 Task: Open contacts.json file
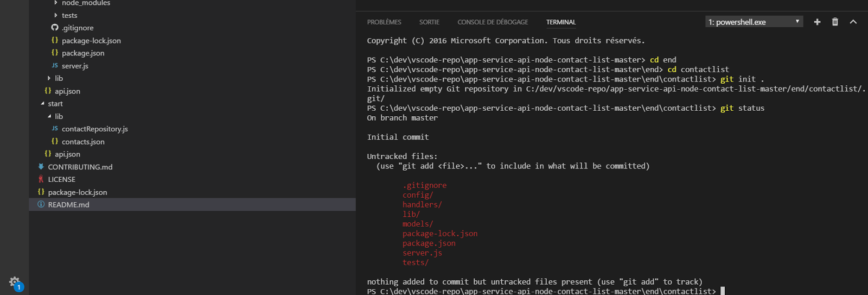click(83, 142)
